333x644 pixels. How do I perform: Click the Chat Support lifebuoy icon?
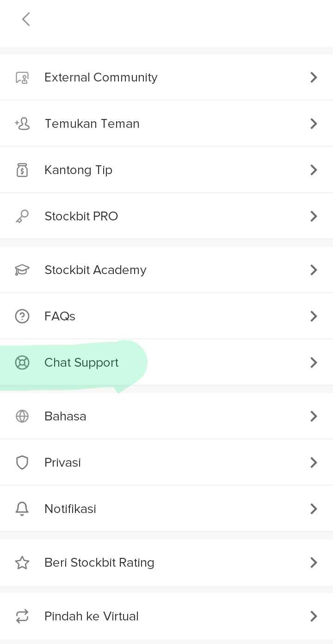point(22,363)
